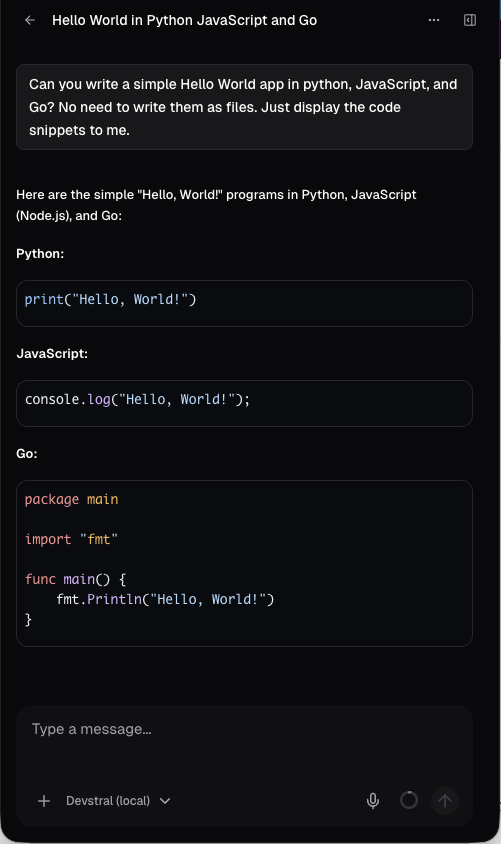The height and width of the screenshot is (844, 501).
Task: Click the package main code line
Action: coord(72,500)
